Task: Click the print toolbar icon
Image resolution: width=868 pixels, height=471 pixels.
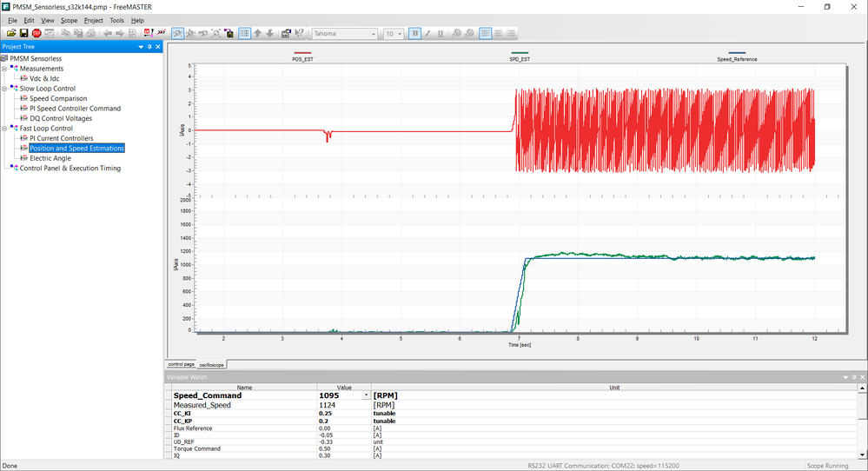Action: [91, 34]
